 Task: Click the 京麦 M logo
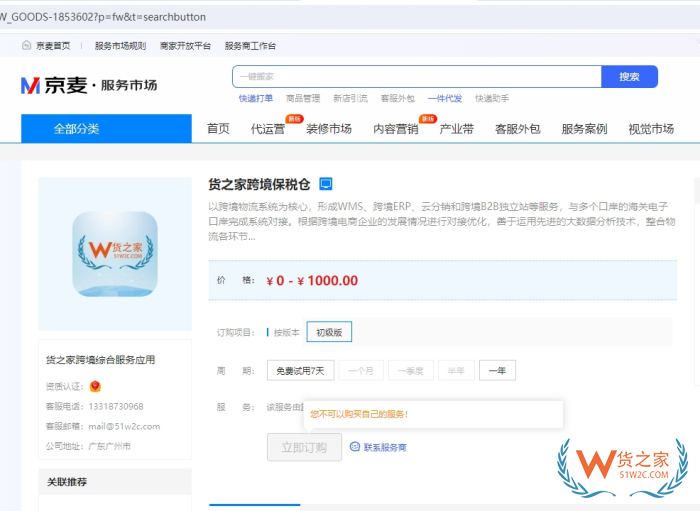[x=30, y=85]
